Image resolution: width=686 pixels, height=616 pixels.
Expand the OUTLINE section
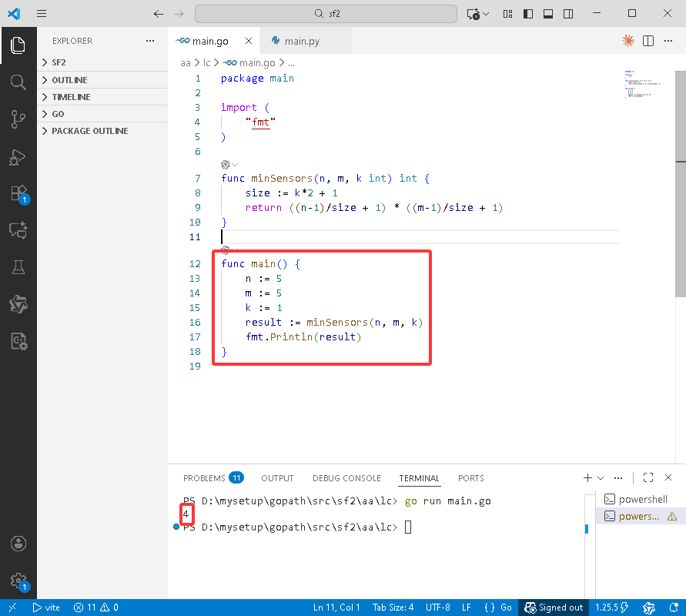[x=102, y=80]
